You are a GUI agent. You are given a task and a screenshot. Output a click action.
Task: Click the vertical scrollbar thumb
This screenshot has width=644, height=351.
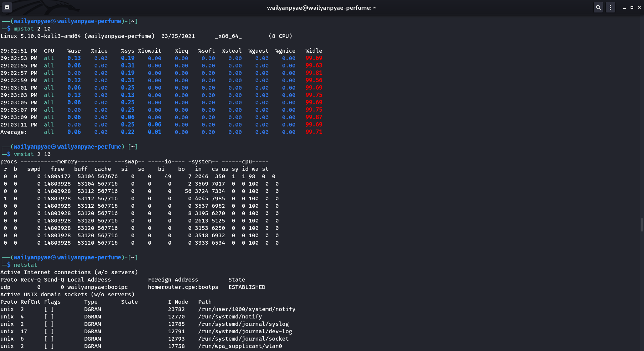pos(642,224)
